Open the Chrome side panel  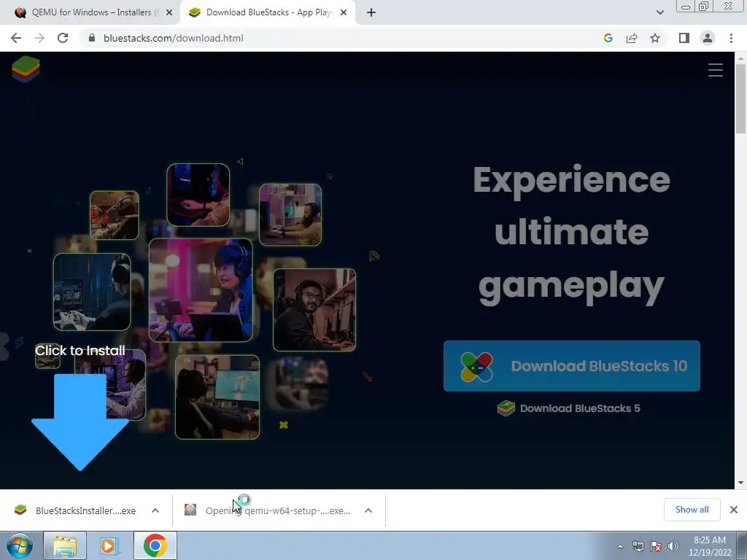684,38
